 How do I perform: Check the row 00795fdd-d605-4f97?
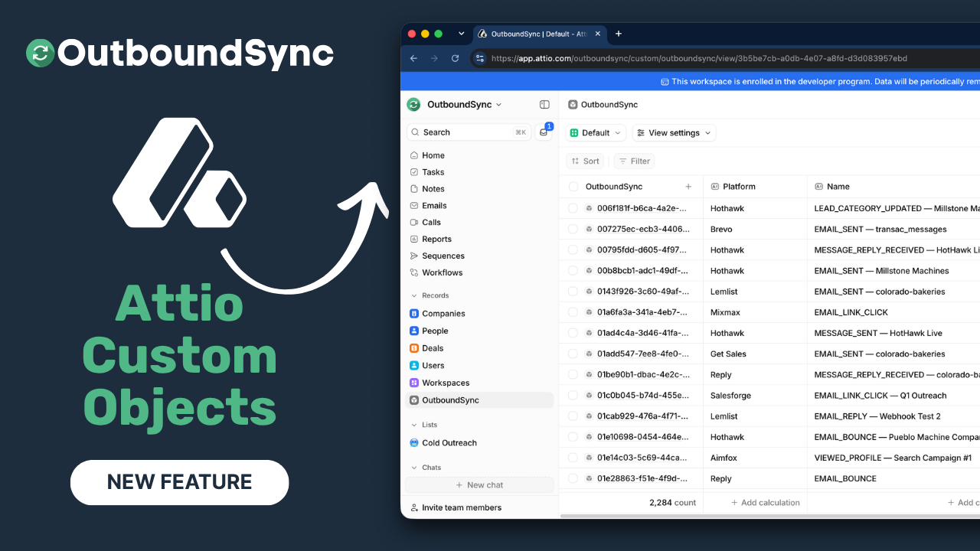pos(573,249)
